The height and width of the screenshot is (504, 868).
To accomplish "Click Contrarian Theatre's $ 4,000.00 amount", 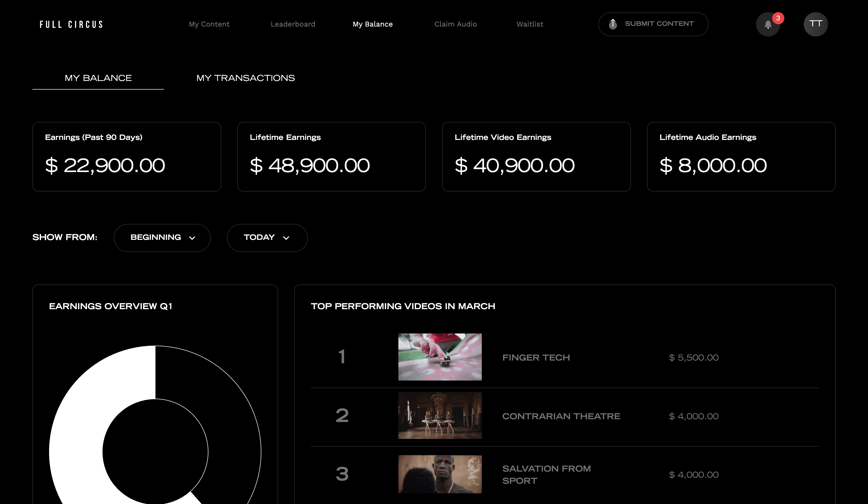I will [694, 416].
